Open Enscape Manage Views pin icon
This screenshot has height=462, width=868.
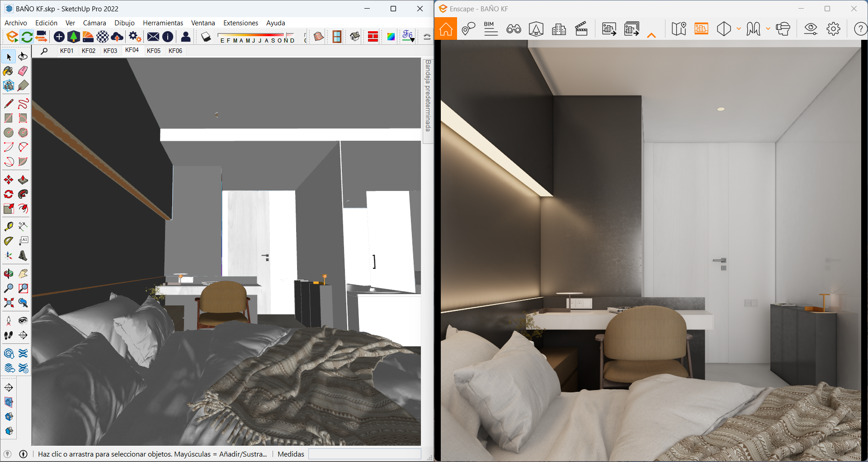468,29
